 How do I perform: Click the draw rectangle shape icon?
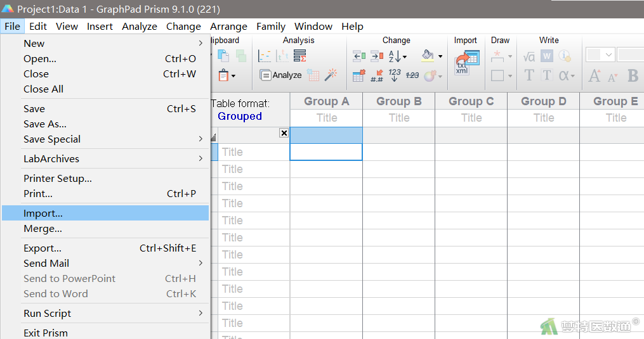point(497,75)
